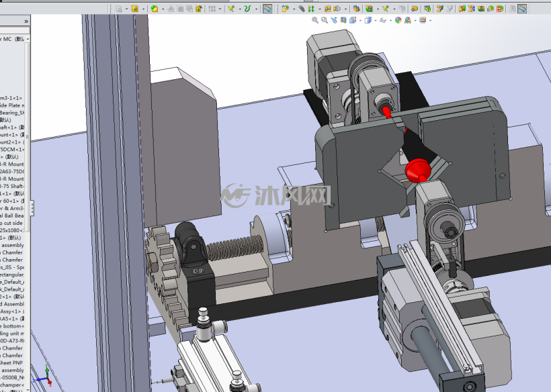The image size is (551, 392).
Task: Click the Hide/Show Items glasses icon
Action: click(383, 20)
